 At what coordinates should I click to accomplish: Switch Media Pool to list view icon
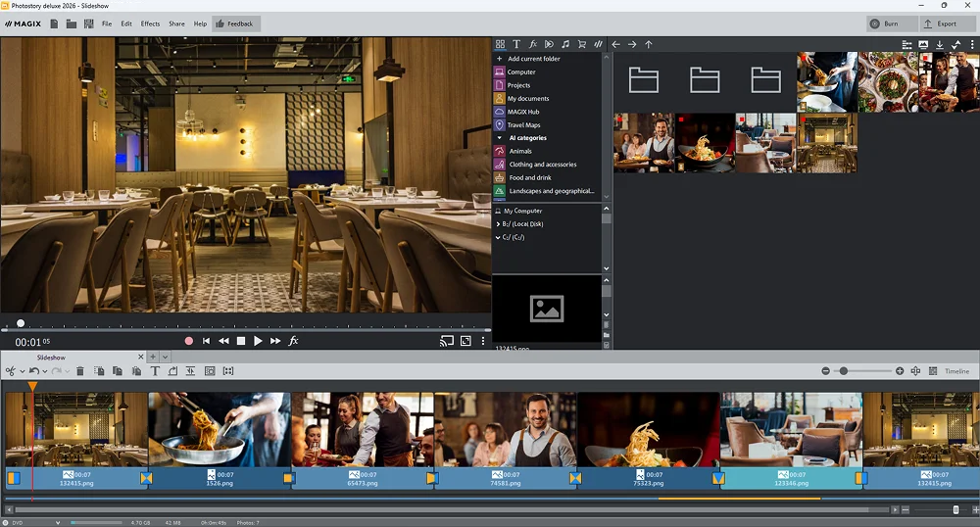906,44
